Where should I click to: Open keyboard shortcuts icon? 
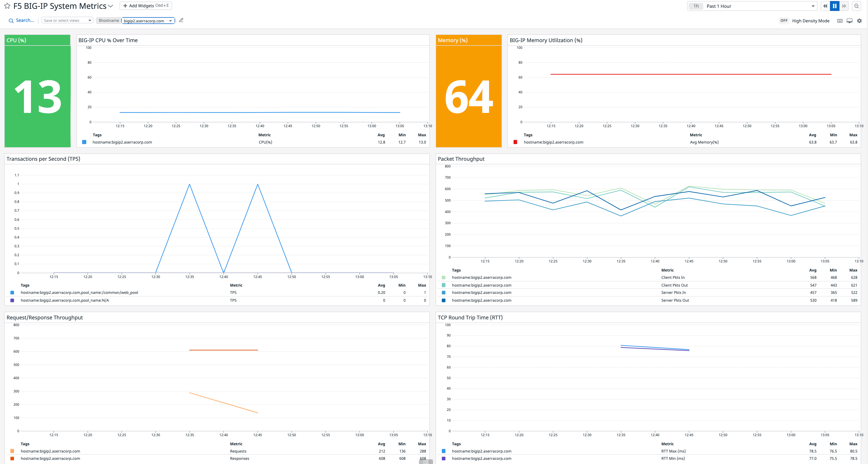(x=840, y=21)
